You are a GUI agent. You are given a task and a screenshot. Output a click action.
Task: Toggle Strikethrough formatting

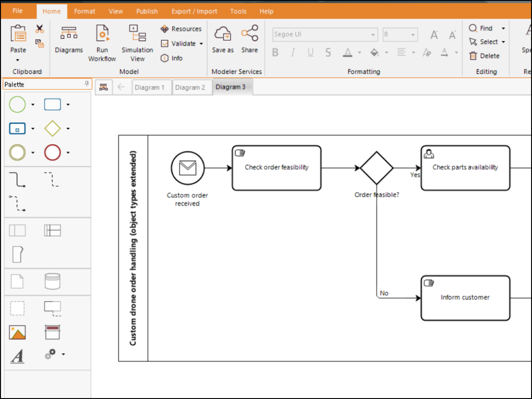tap(328, 52)
